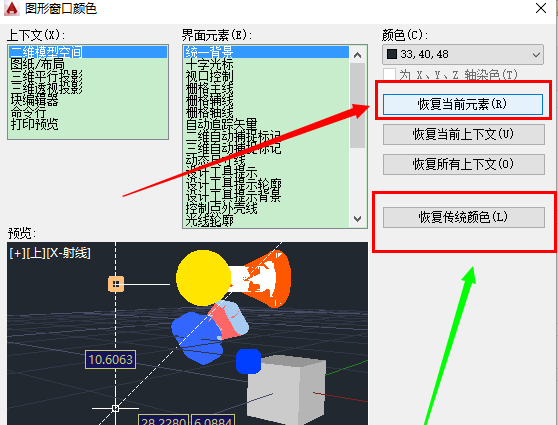Viewport: 558px width, 425px height.
Task: Click the interface element list scroll-down arrow
Action: point(358,218)
